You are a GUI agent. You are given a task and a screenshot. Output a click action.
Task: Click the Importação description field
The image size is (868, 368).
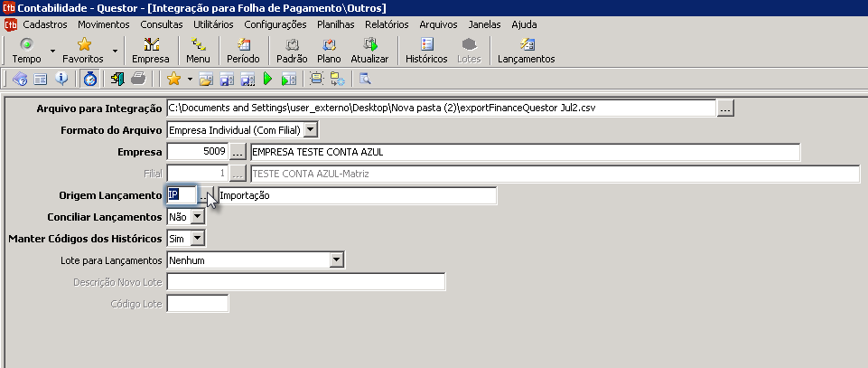coord(357,195)
